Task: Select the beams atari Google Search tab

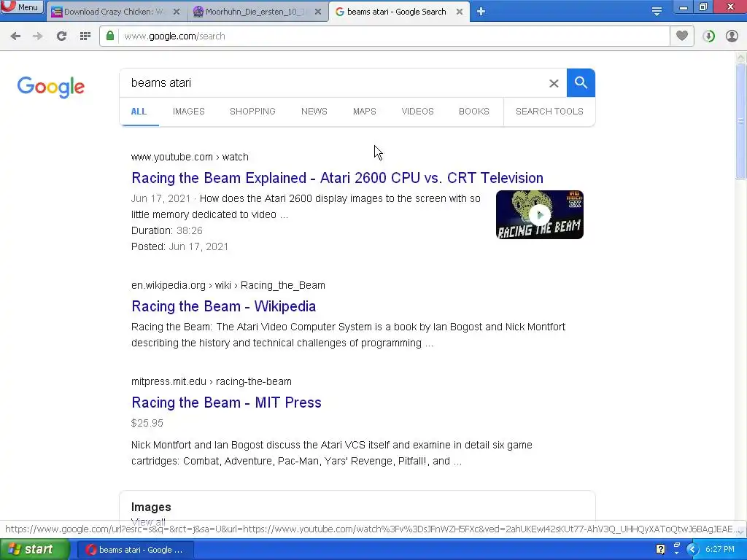Action: [x=399, y=12]
